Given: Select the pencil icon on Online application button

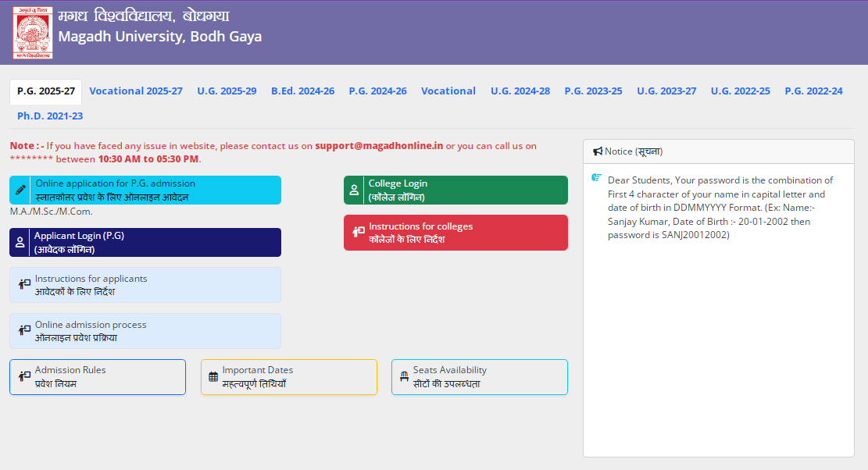Looking at the screenshot, I should pyautogui.click(x=22, y=189).
